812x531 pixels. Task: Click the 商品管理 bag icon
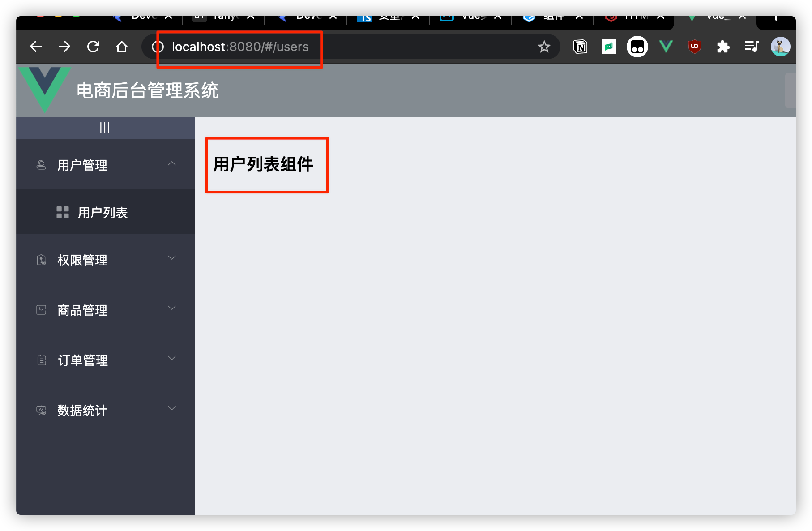41,310
